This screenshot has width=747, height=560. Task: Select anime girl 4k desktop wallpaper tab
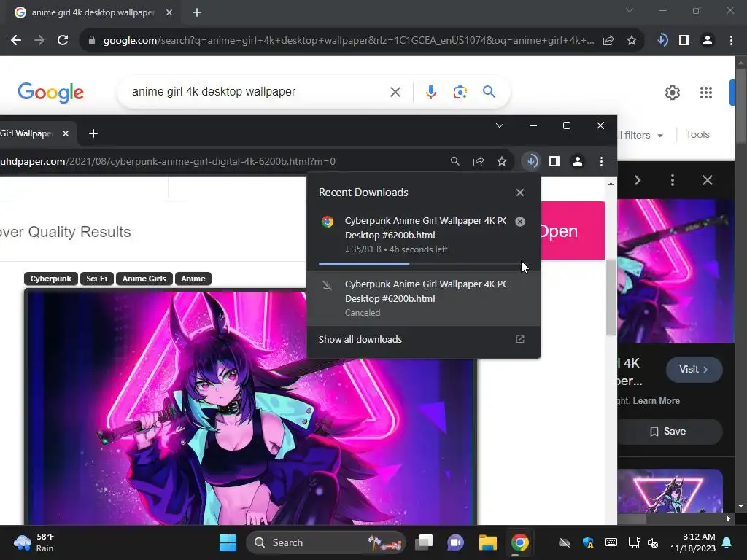[93, 12]
